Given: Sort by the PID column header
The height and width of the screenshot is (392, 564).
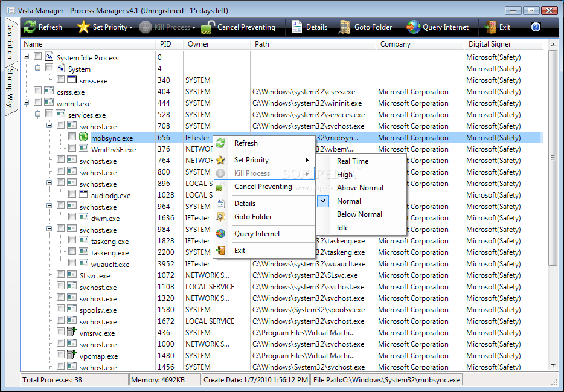Looking at the screenshot, I should tap(170, 44).
